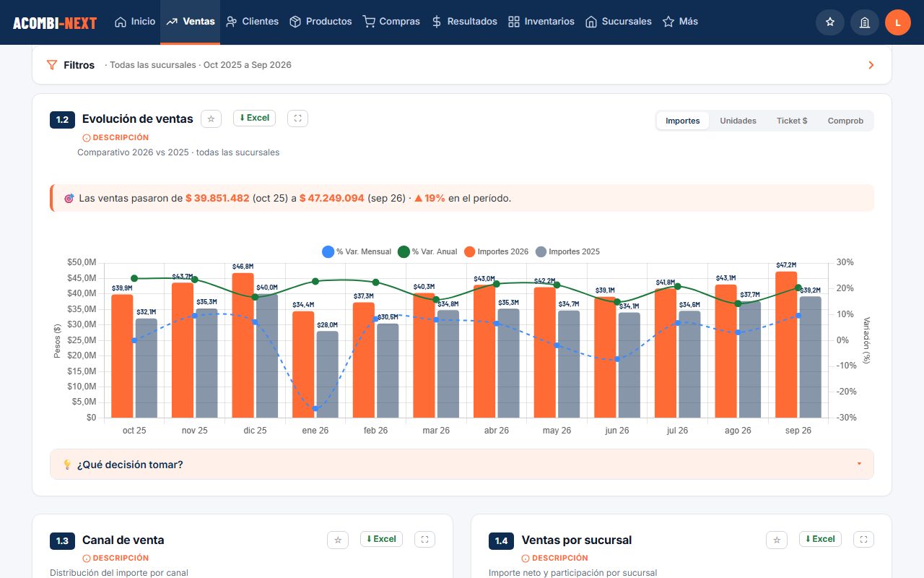Click the ACOMBI-NEXT logo
The image size is (924, 578).
point(55,22)
